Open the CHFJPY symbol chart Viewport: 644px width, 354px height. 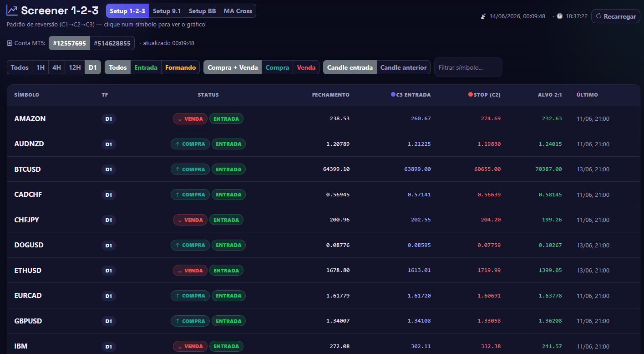(27, 220)
